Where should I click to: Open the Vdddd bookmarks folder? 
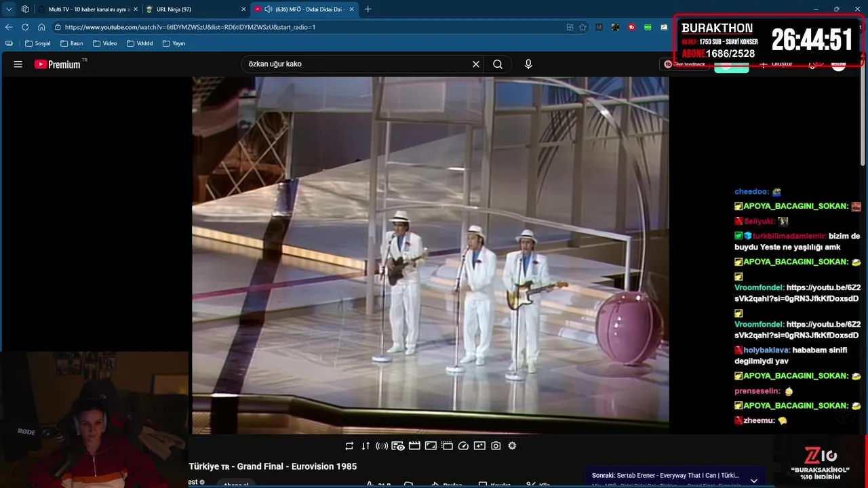coord(140,43)
